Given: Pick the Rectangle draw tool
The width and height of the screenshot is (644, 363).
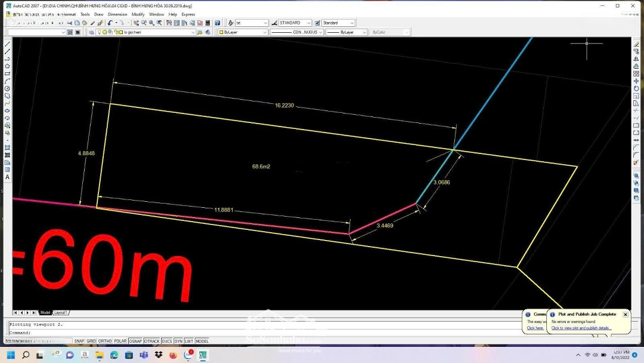Looking at the screenshot, I should coord(7,73).
